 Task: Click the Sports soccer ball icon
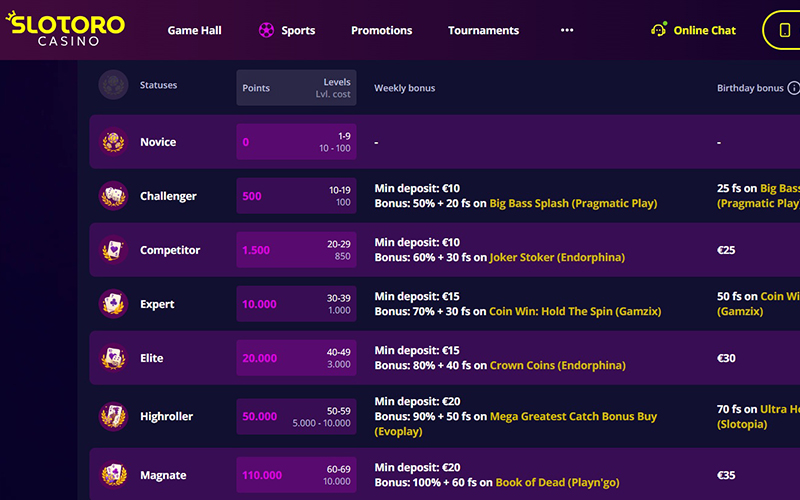point(266,31)
